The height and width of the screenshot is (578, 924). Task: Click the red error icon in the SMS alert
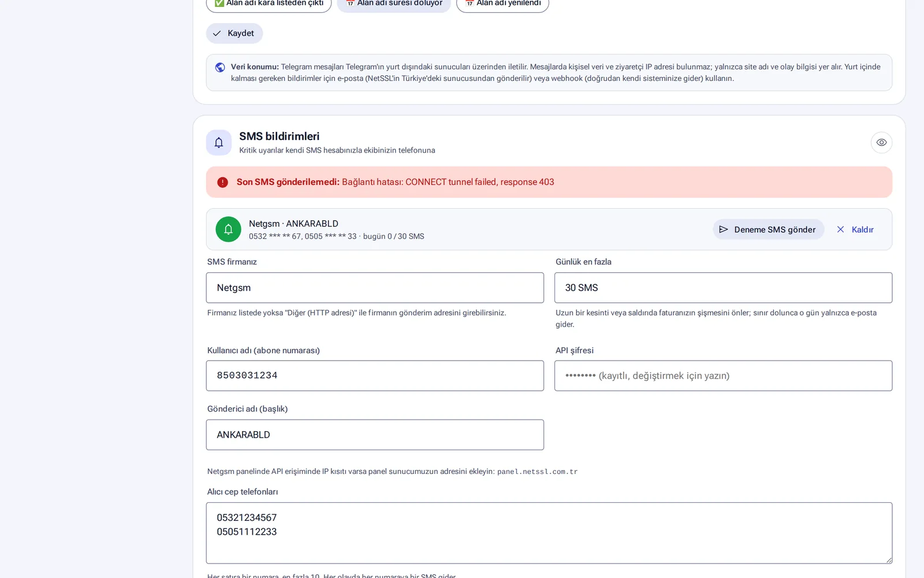pyautogui.click(x=222, y=182)
